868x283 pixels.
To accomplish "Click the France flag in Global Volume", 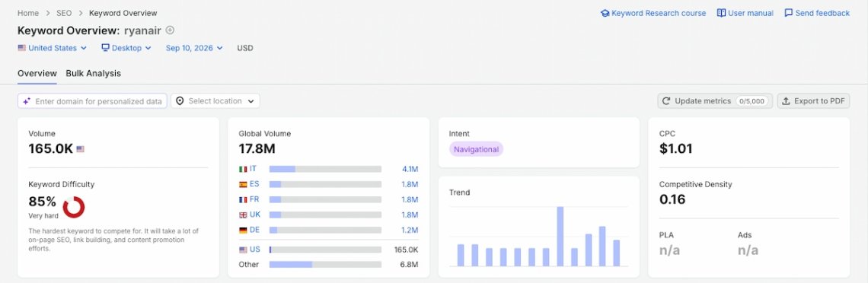I will click(242, 199).
